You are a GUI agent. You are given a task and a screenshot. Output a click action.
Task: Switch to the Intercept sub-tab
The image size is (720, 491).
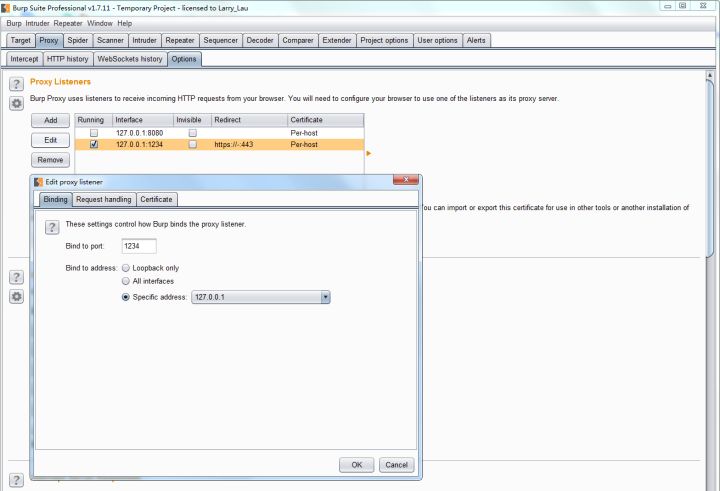pyautogui.click(x=24, y=59)
